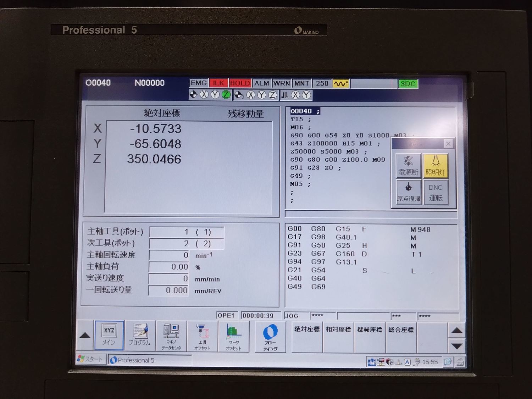
Task: Click the second-origin target symbol
Action: click(x=239, y=95)
